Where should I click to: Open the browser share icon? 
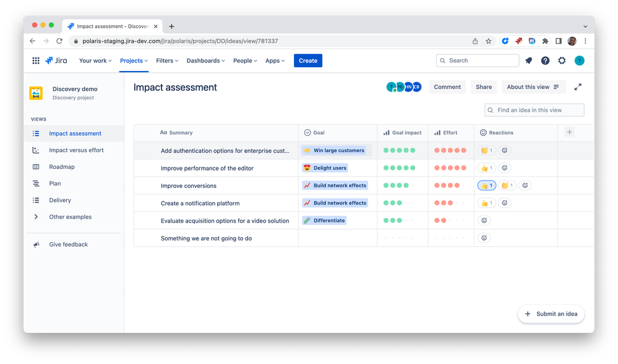point(475,41)
